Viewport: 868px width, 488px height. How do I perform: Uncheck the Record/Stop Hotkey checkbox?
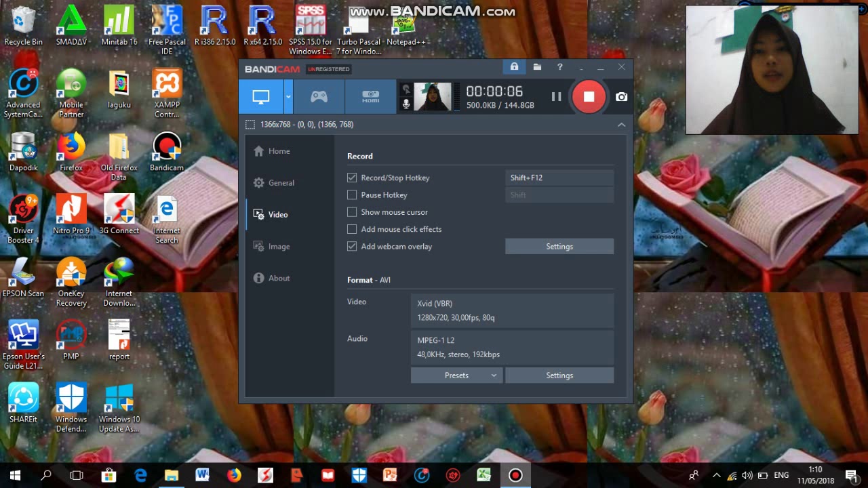coord(352,178)
